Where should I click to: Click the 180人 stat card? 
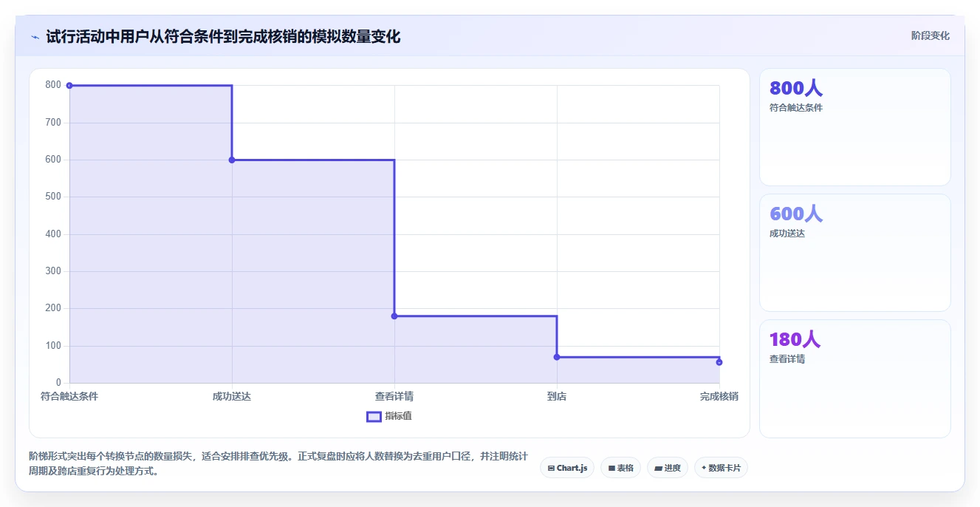click(855, 378)
